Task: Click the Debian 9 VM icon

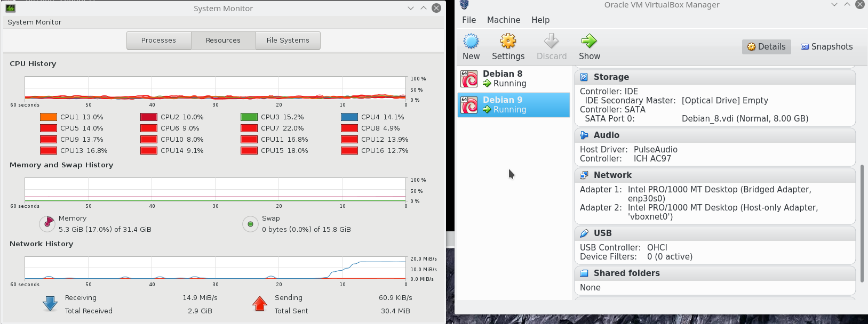Action: click(x=469, y=105)
